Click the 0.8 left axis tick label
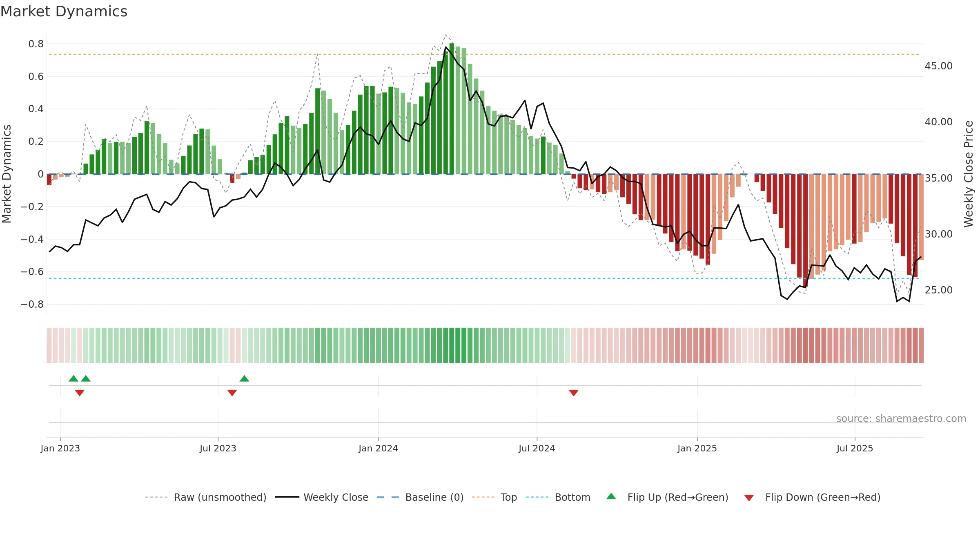 click(x=36, y=44)
